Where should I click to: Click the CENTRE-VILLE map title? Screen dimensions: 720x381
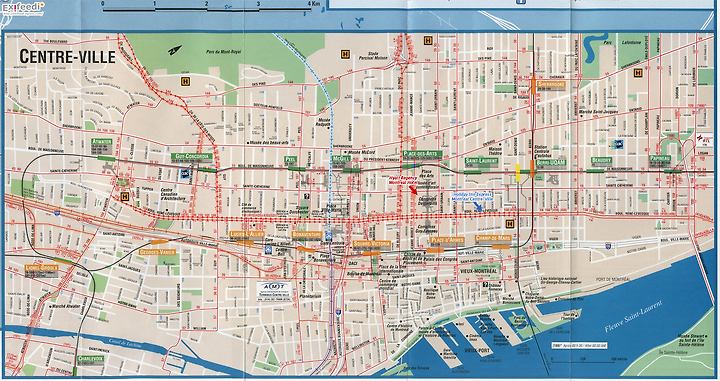[x=68, y=57]
